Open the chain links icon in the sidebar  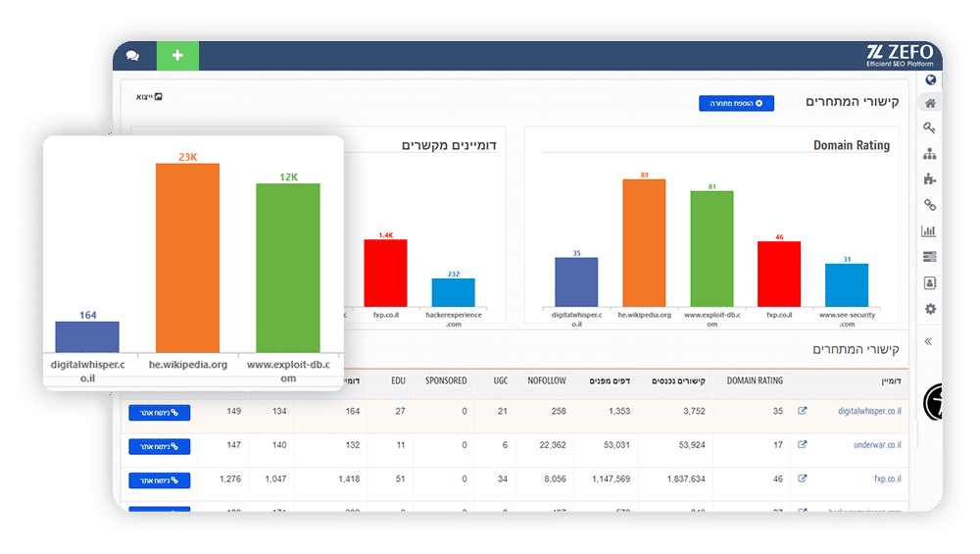pyautogui.click(x=929, y=205)
